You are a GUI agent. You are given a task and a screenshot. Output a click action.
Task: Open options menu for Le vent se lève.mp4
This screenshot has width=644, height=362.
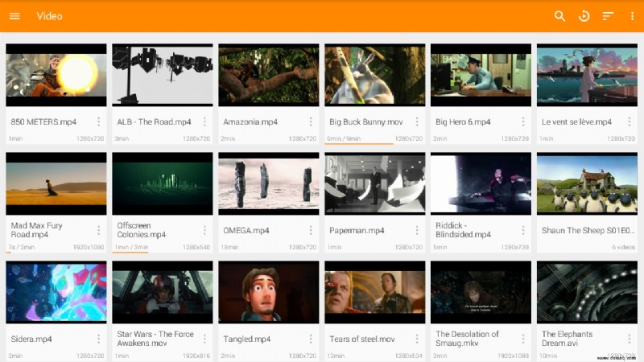pos(630,121)
